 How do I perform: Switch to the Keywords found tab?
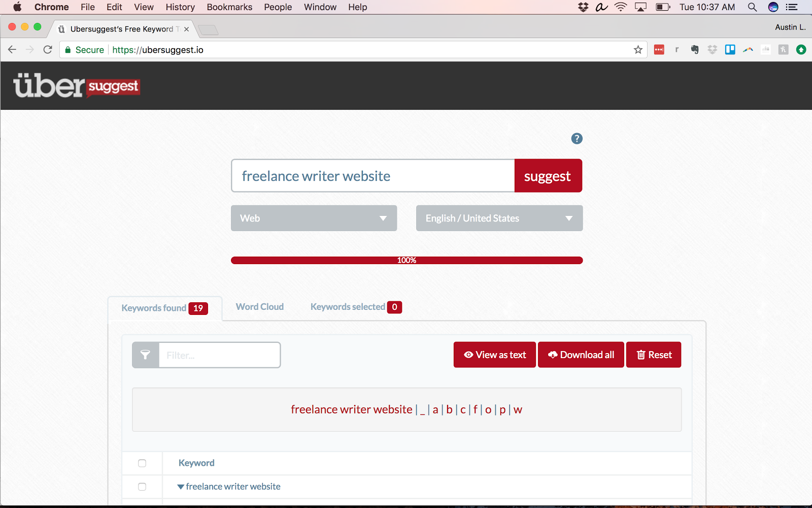(165, 308)
